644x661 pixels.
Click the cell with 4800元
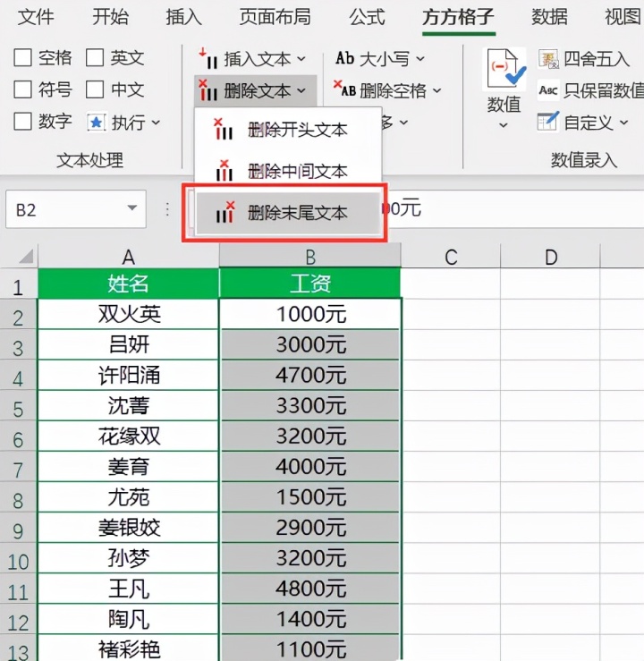click(x=310, y=589)
